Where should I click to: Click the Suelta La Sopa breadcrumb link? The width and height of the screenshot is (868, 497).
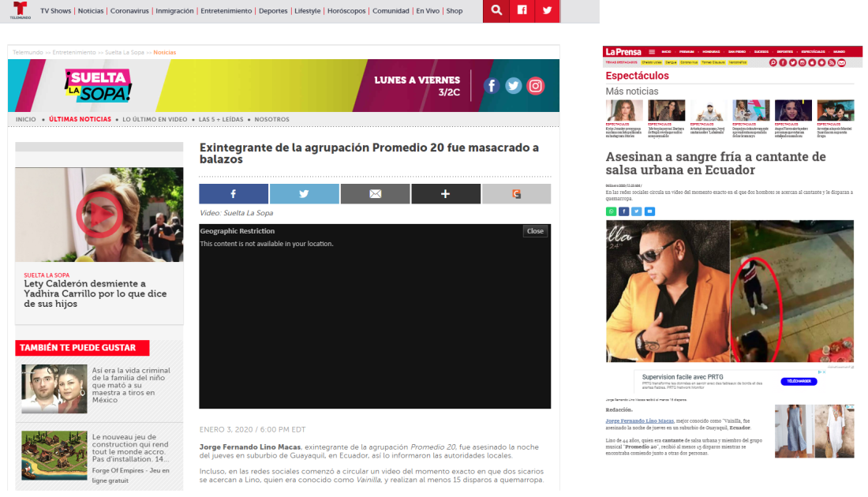click(x=125, y=53)
